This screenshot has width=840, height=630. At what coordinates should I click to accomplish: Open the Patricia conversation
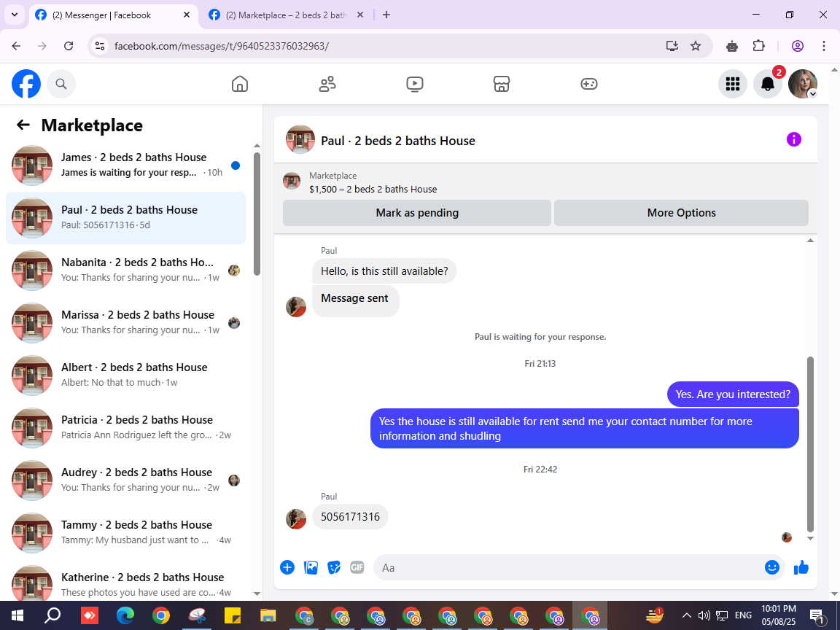click(125, 427)
